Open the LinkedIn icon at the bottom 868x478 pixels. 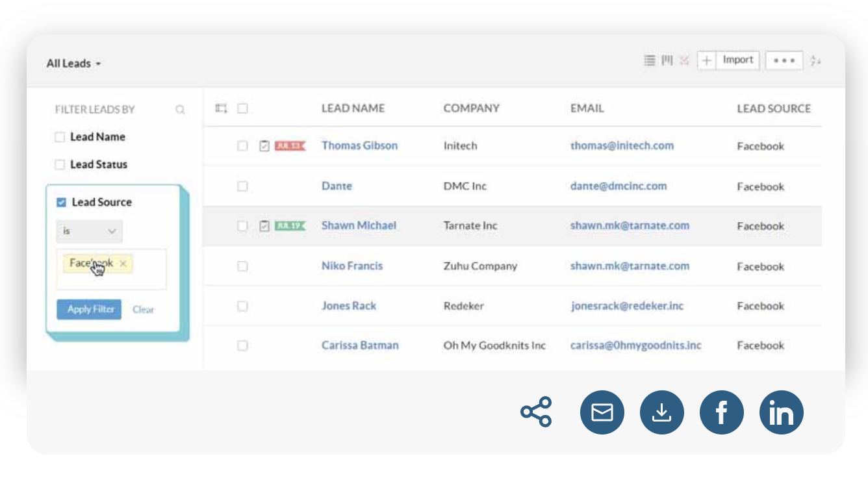[x=781, y=412]
